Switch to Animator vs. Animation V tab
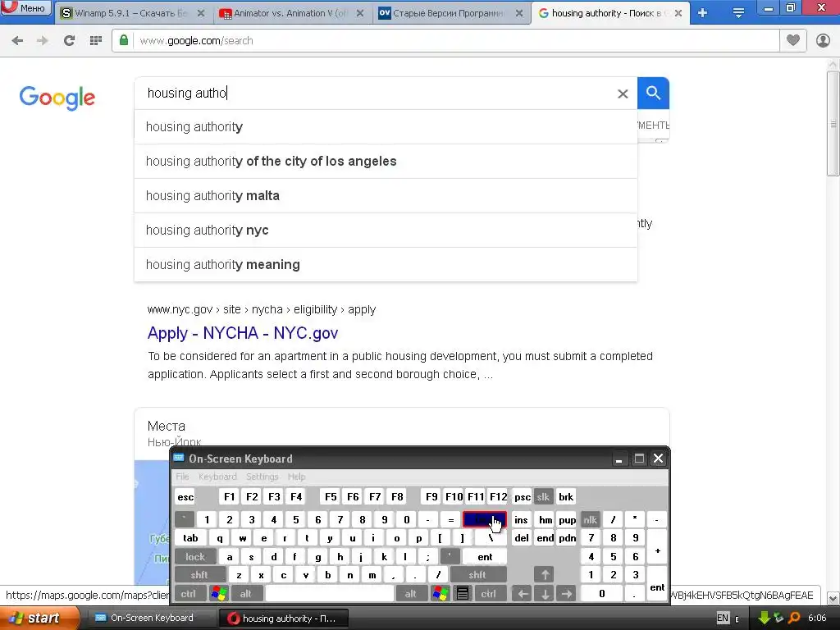Screen dimensions: 840x630 point(291,13)
